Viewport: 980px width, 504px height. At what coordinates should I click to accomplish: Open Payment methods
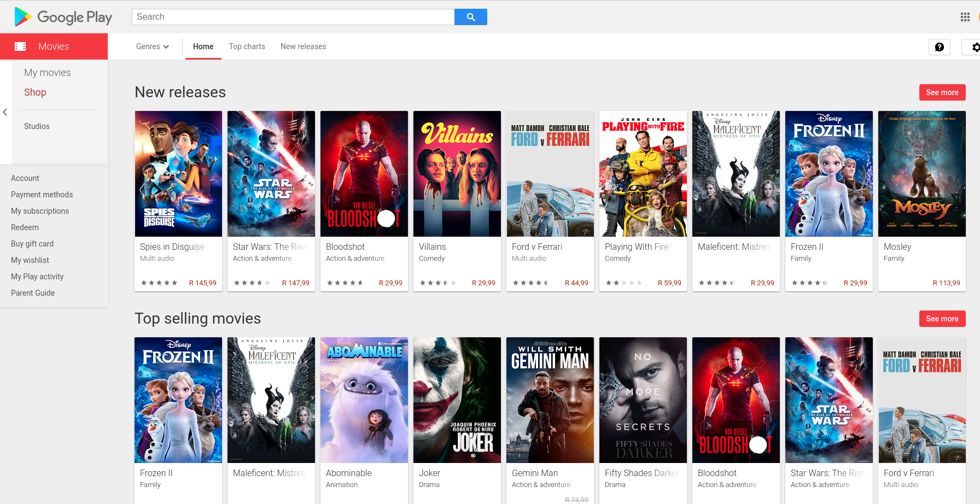pyautogui.click(x=42, y=195)
